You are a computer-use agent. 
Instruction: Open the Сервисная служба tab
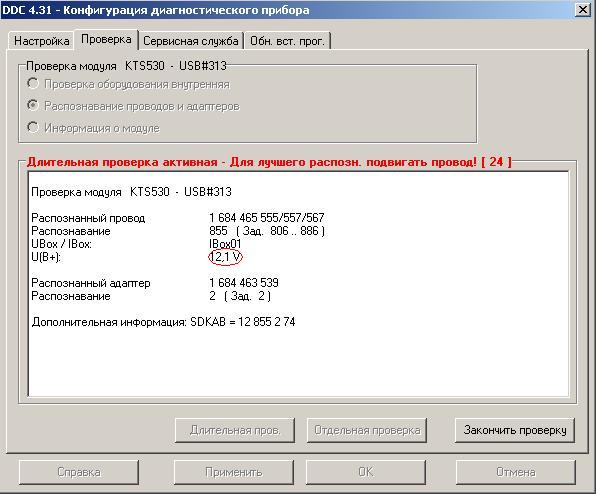191,41
